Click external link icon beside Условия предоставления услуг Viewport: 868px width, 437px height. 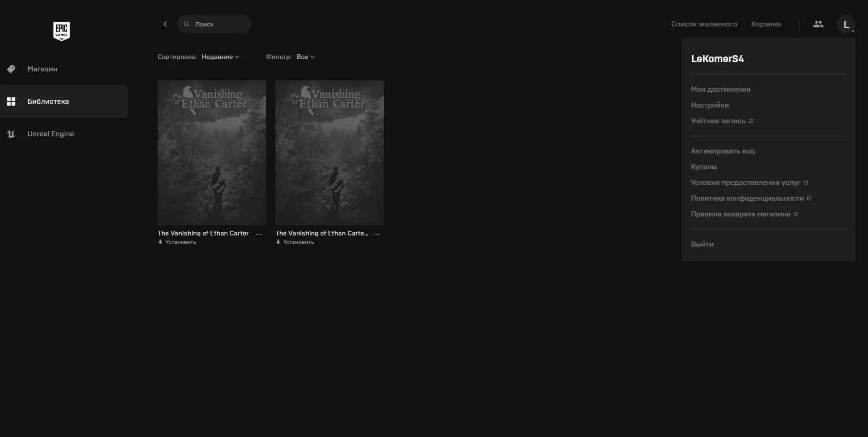(x=806, y=183)
